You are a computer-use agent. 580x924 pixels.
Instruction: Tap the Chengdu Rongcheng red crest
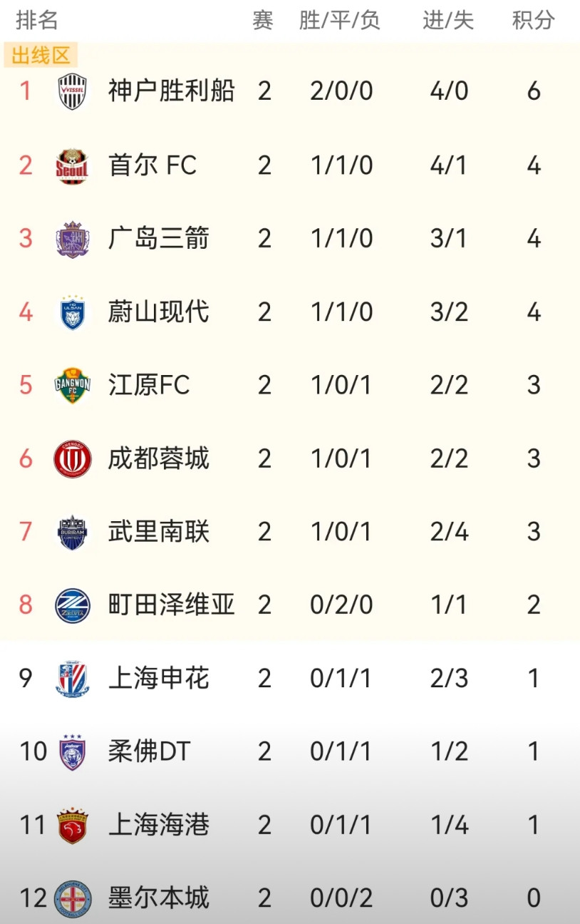pyautogui.click(x=72, y=459)
